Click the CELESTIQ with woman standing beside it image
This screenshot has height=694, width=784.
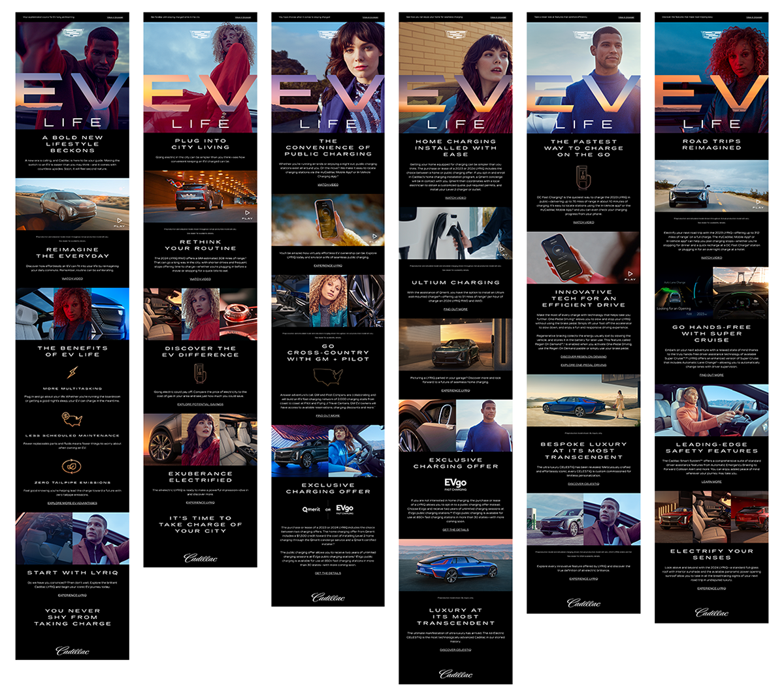583,400
